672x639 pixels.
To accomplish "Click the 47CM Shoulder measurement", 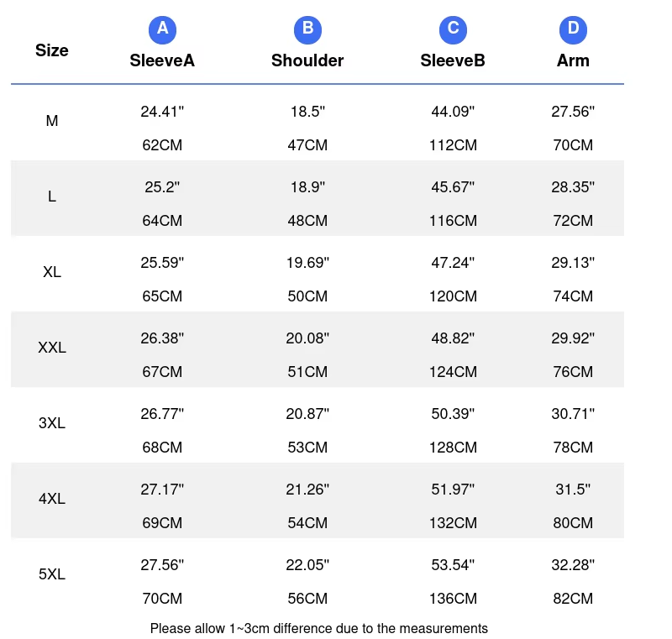I will pyautogui.click(x=307, y=145).
